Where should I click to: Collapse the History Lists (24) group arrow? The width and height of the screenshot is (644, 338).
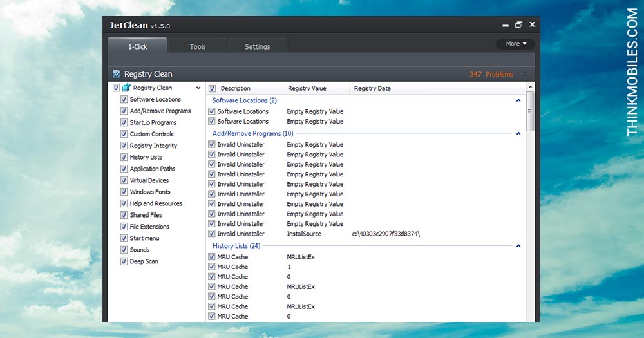pos(518,246)
